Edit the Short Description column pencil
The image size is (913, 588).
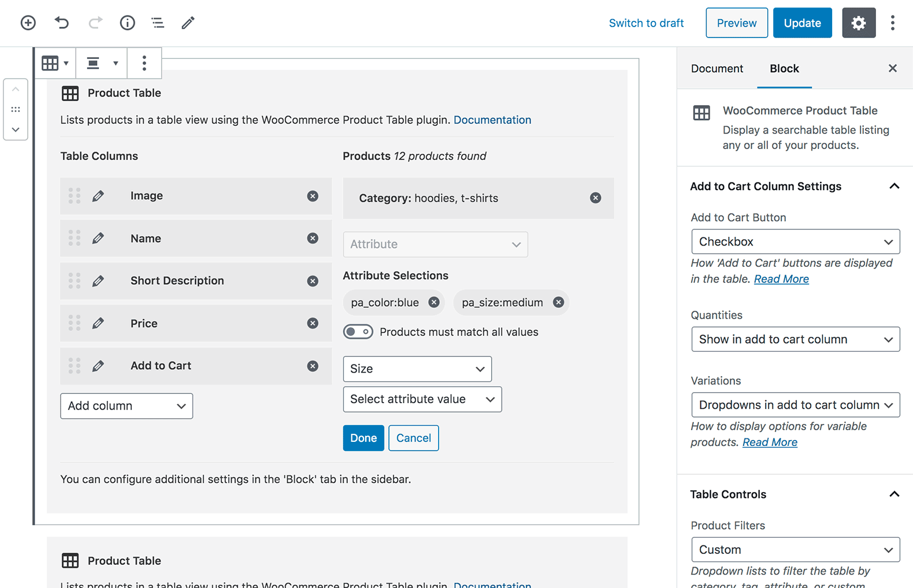point(98,281)
